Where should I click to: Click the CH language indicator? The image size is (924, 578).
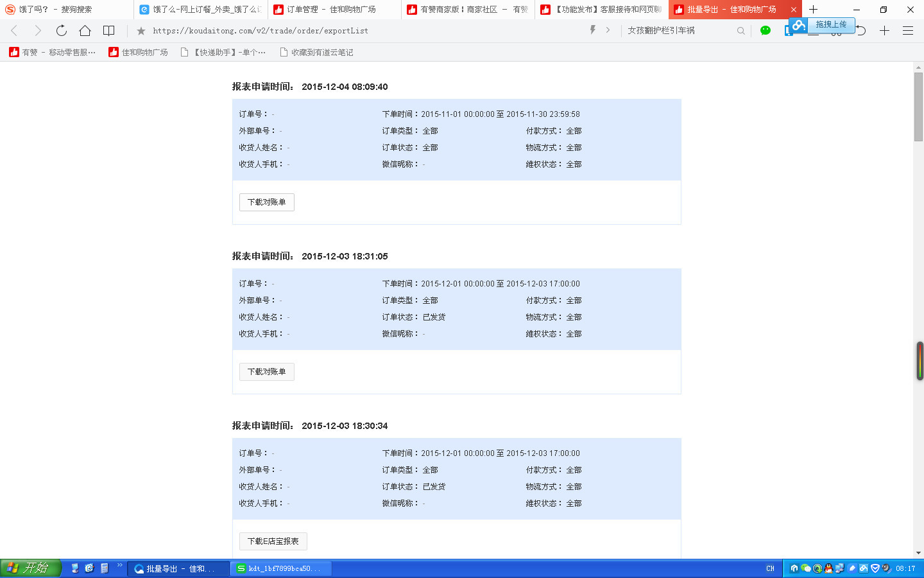pos(770,568)
